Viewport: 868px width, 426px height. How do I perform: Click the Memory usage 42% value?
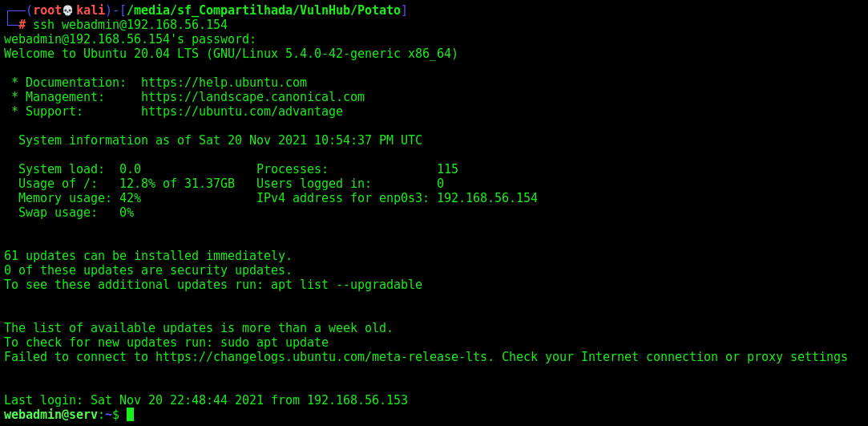coord(130,198)
